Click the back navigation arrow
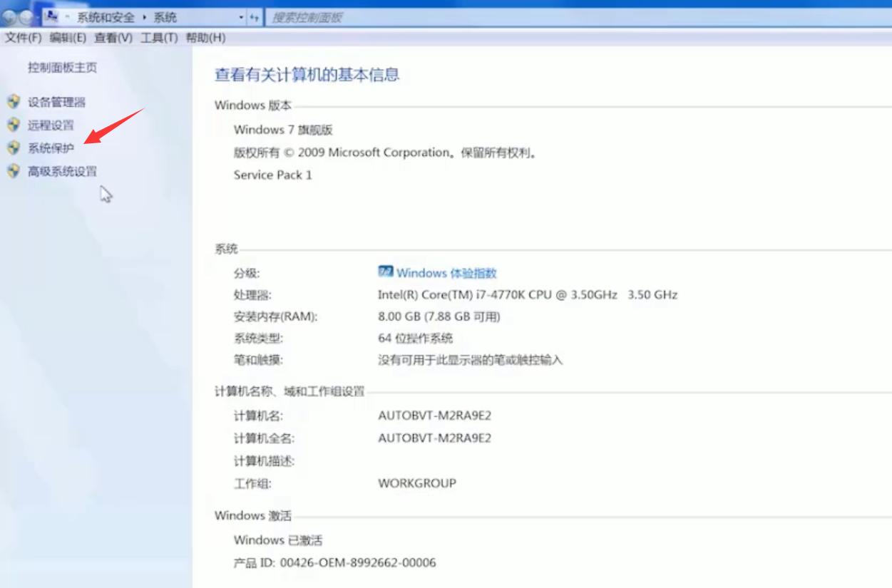Screen dimensions: 892x588 click(x=9, y=16)
